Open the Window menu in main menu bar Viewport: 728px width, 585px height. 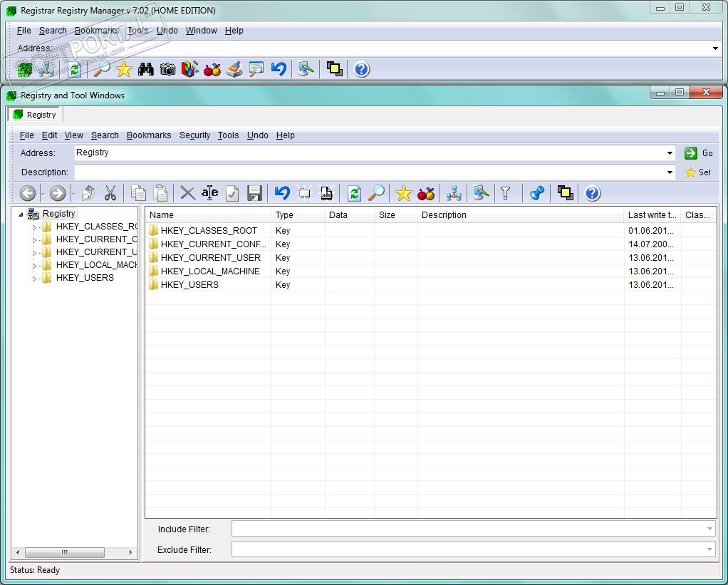[x=202, y=31]
